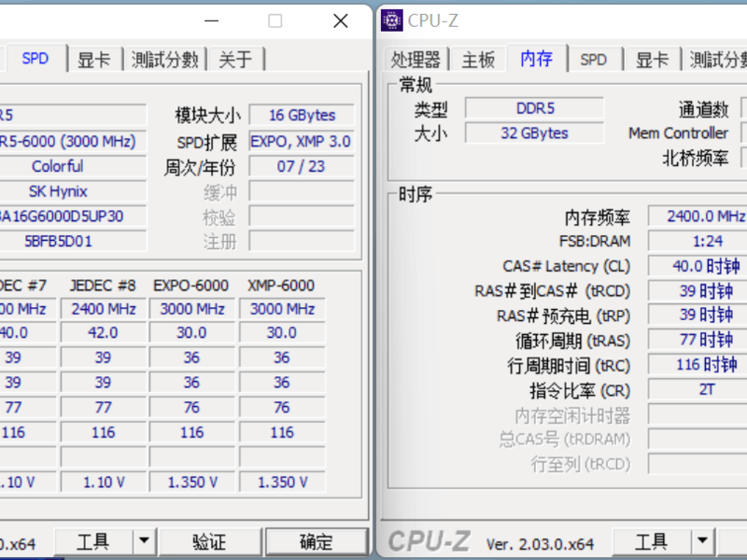Switch to SPD tab in left window
Viewport: 747px width, 560px height.
35,59
